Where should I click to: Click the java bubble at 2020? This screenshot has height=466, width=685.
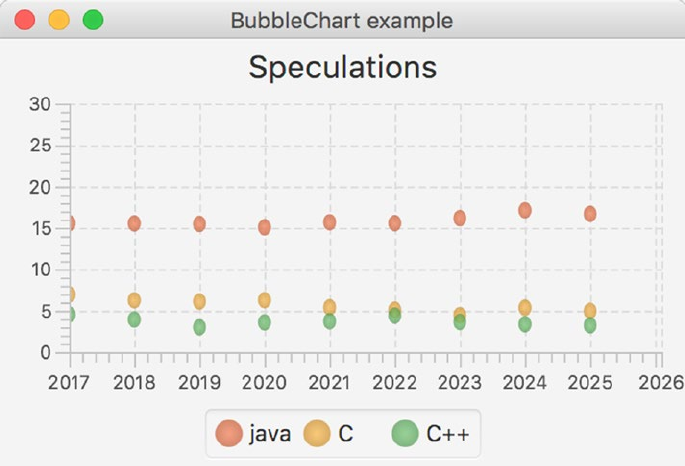pos(264,227)
